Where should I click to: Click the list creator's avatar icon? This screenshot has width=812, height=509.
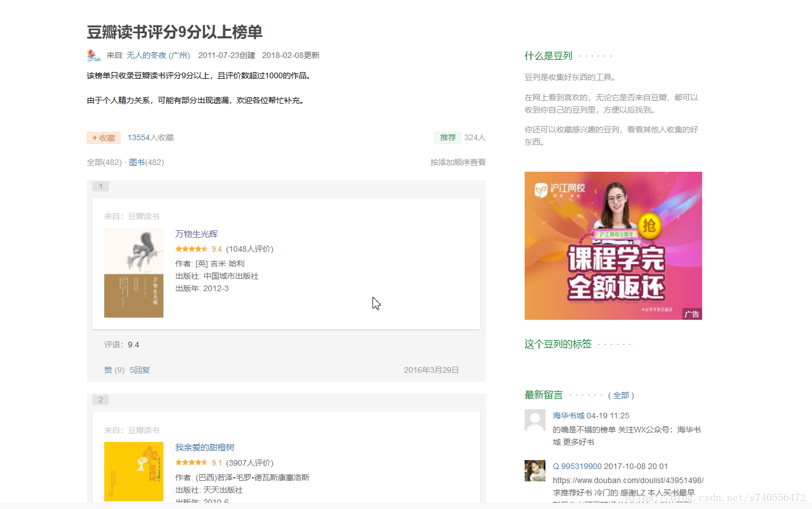[94, 55]
